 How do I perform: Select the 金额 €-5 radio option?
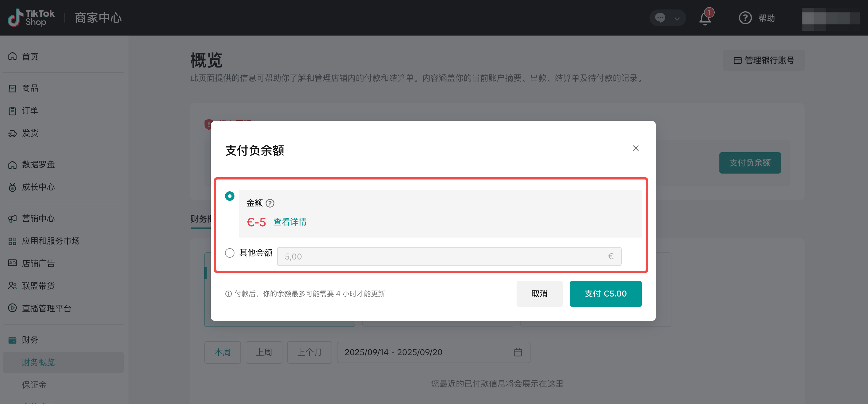point(229,196)
